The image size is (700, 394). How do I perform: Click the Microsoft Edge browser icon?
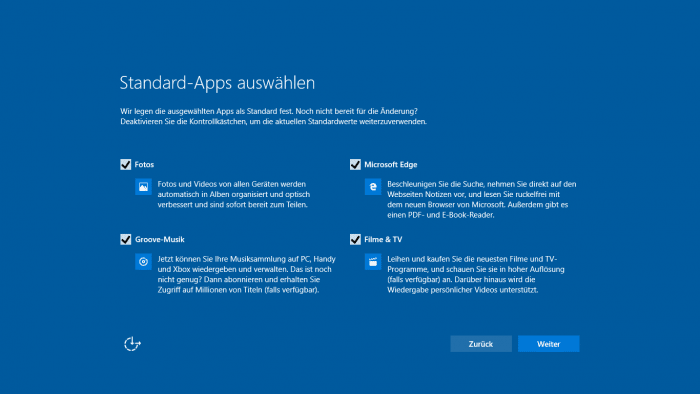373,187
